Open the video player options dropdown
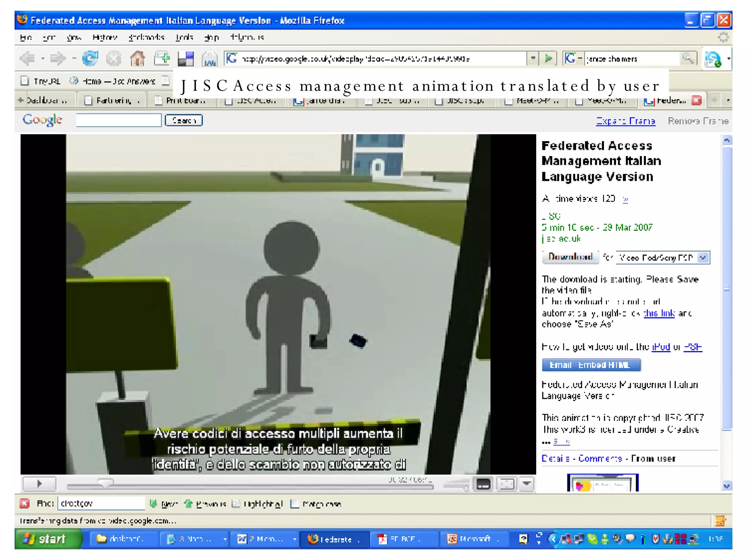This screenshot has width=747, height=560. (526, 484)
